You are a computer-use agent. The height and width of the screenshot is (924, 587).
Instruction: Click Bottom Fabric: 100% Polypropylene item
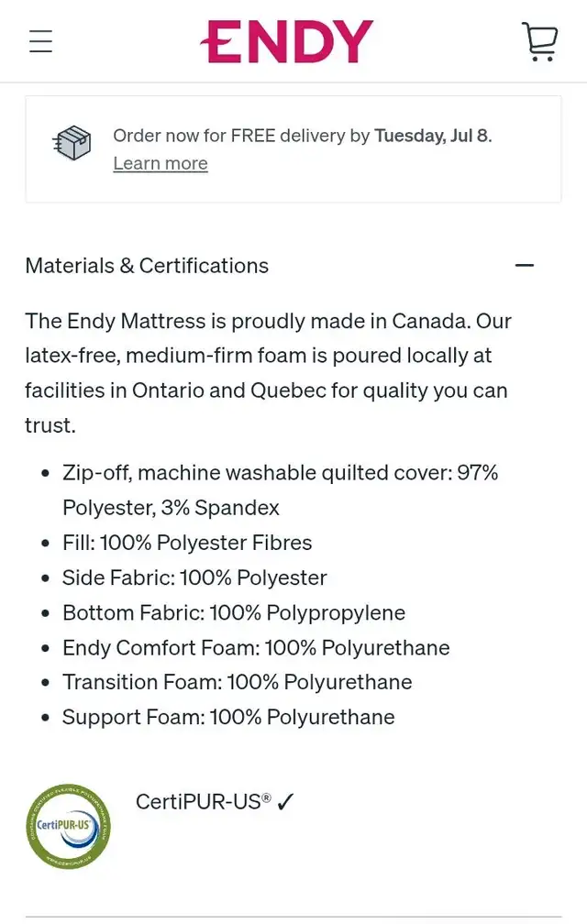(234, 613)
